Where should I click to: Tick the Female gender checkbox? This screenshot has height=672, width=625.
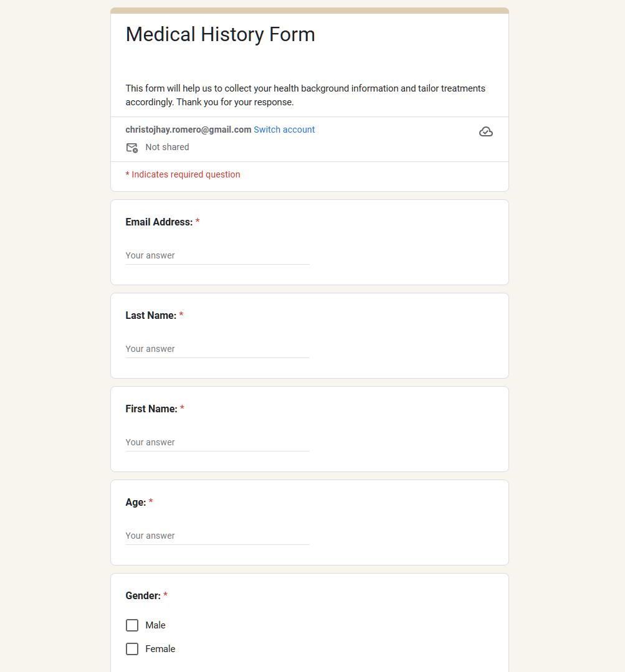click(x=132, y=649)
